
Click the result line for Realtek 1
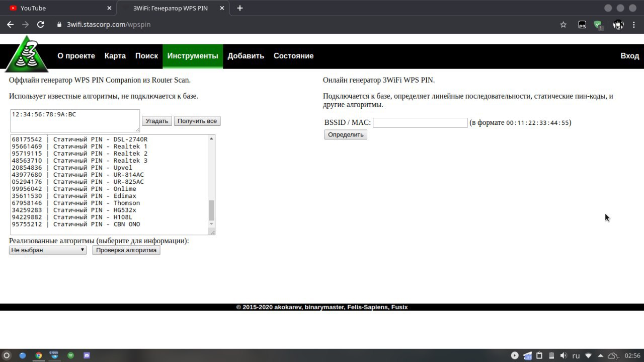coord(79,147)
